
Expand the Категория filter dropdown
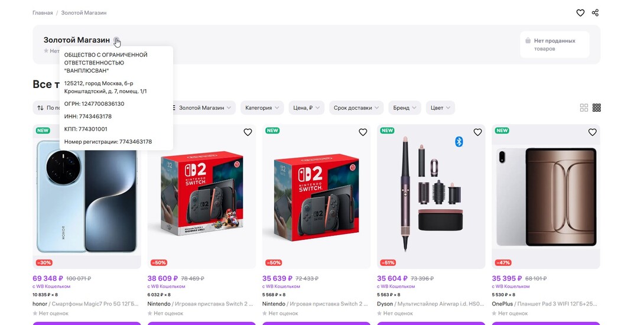coord(262,108)
